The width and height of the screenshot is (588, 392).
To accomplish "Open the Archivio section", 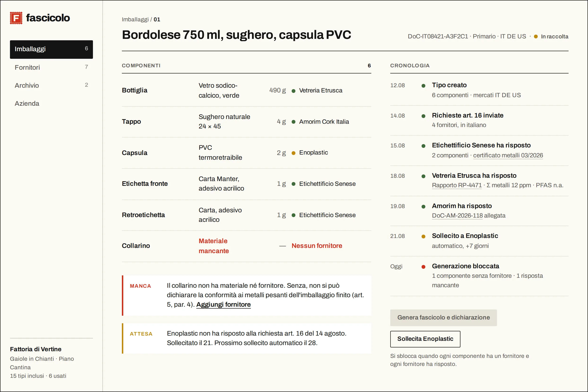I will tap(51, 85).
